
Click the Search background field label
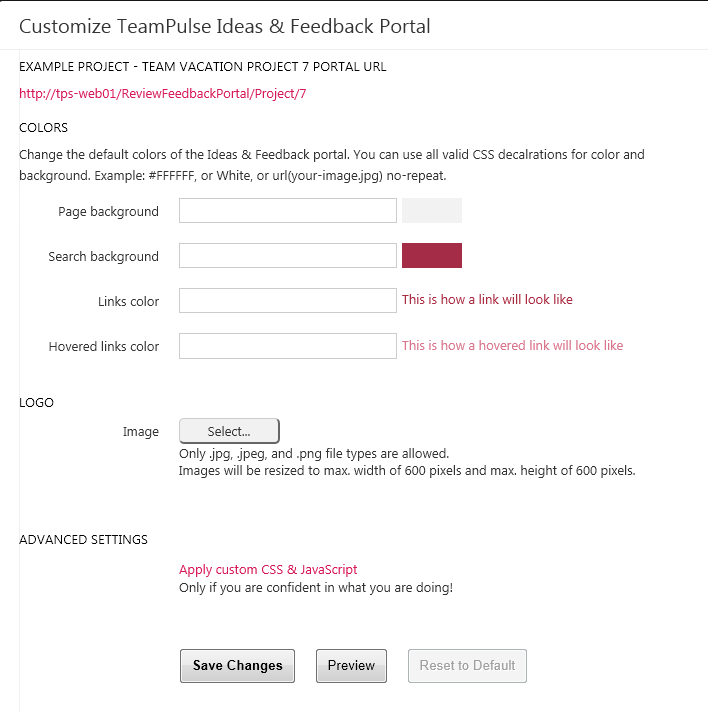(x=104, y=257)
